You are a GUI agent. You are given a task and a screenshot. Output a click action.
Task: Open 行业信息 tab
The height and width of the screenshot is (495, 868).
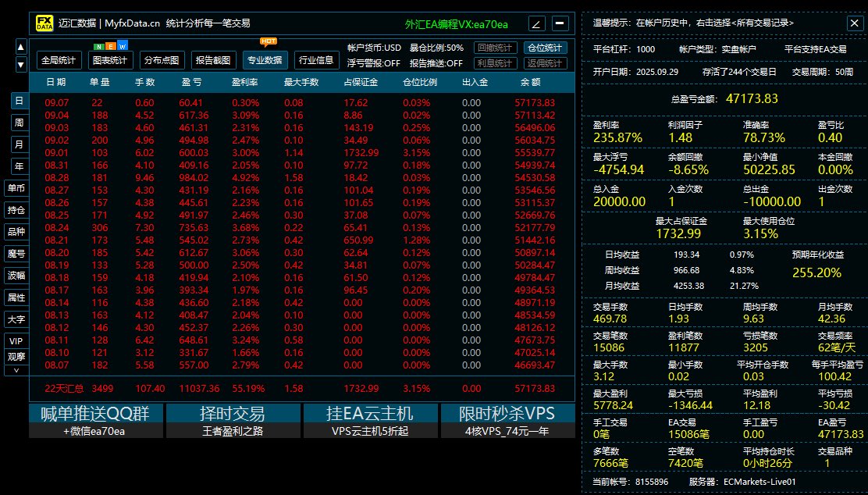coord(316,60)
